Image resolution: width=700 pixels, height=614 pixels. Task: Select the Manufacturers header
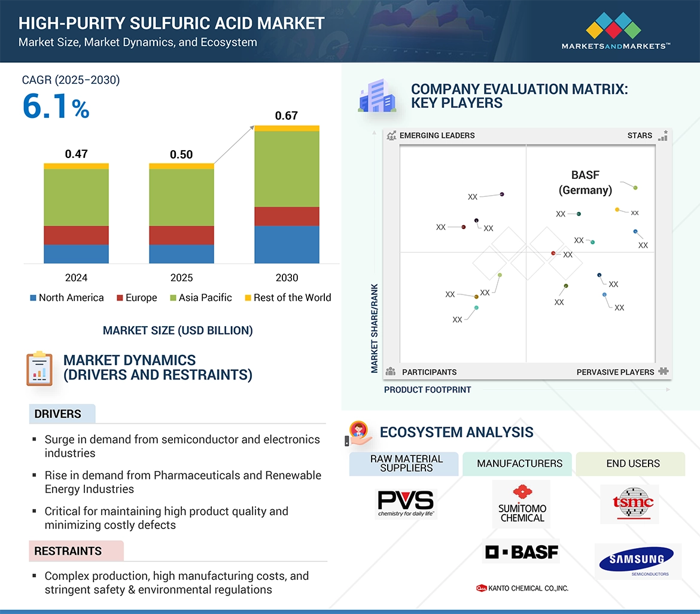[519, 463]
